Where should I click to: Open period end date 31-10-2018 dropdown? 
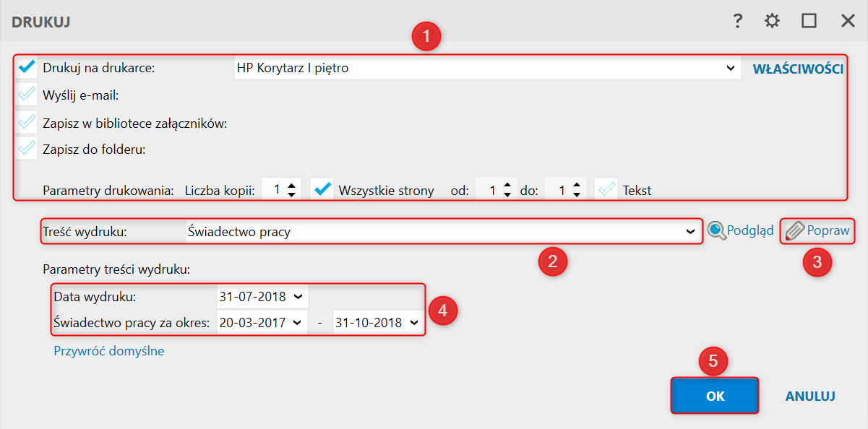(x=414, y=323)
